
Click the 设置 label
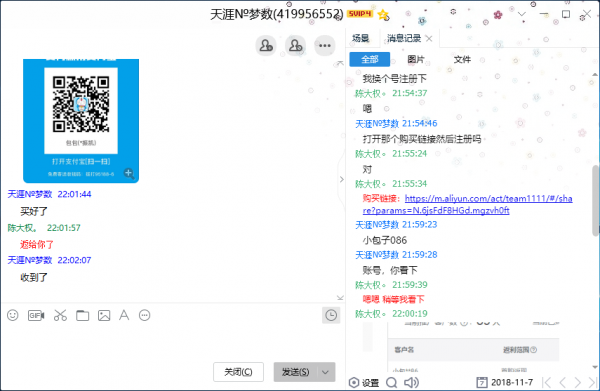[370, 383]
